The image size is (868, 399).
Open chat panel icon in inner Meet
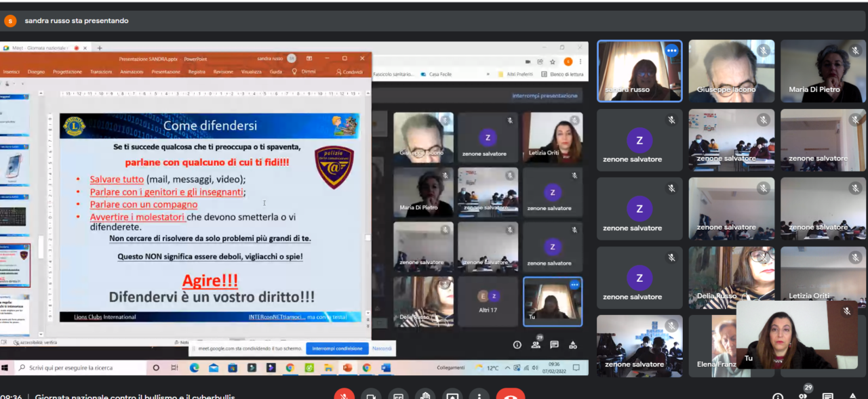[x=554, y=345]
